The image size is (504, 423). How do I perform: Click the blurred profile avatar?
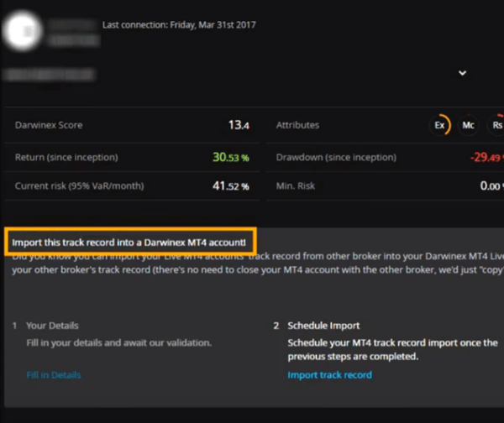pos(22,31)
